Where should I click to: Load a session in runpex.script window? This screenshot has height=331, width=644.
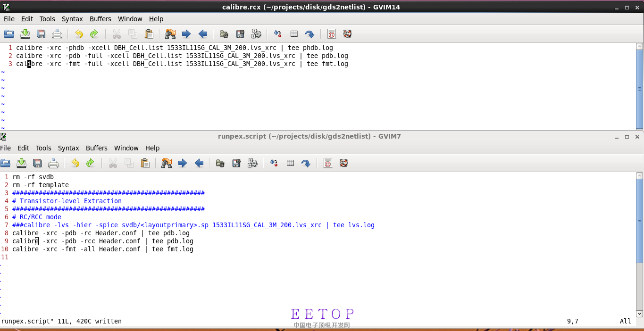[220, 163]
